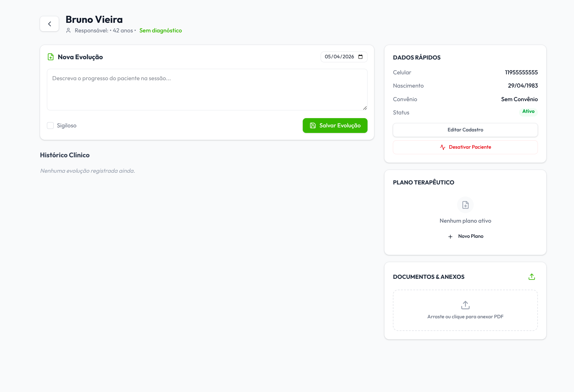Click the plus icon beside Novo Plano
This screenshot has width=574, height=392.
[x=450, y=236]
